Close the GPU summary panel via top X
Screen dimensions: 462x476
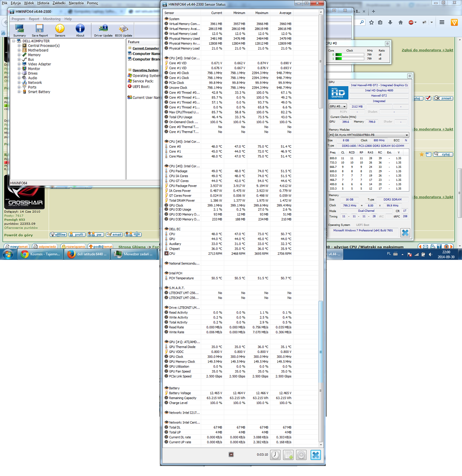pyautogui.click(x=410, y=76)
